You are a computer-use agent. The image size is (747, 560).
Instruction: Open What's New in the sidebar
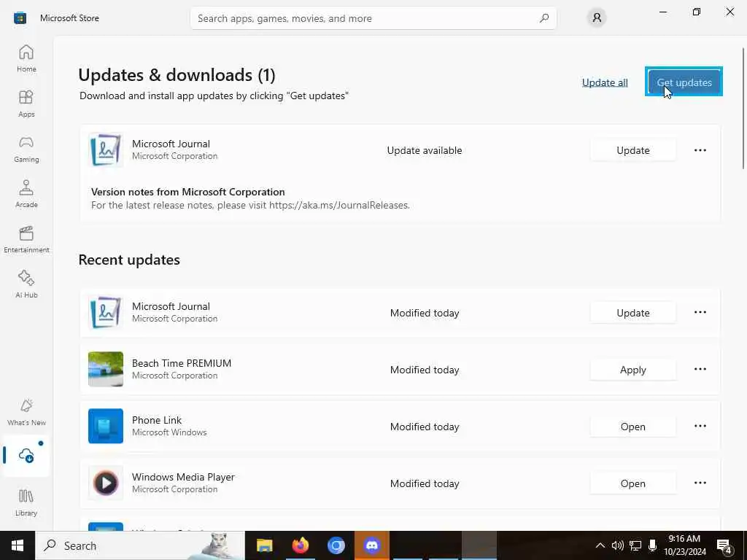tap(26, 413)
